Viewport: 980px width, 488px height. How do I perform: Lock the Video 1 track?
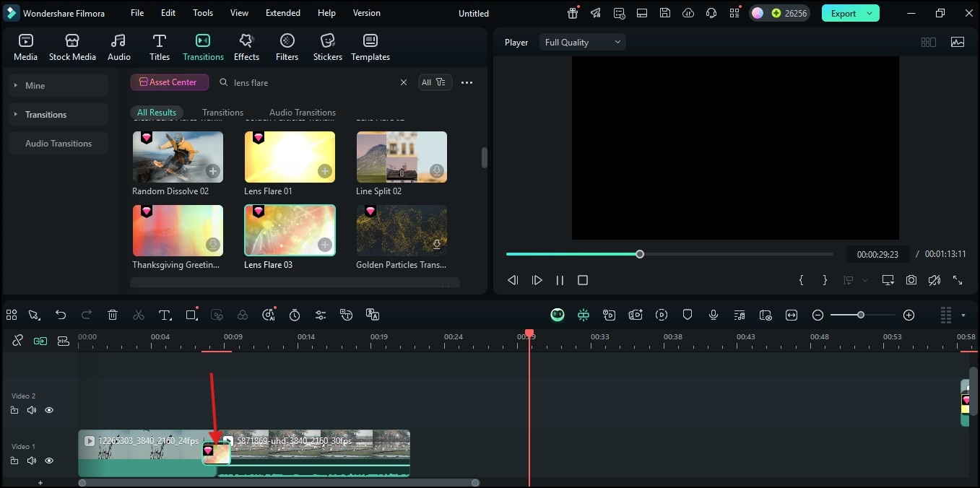point(14,461)
